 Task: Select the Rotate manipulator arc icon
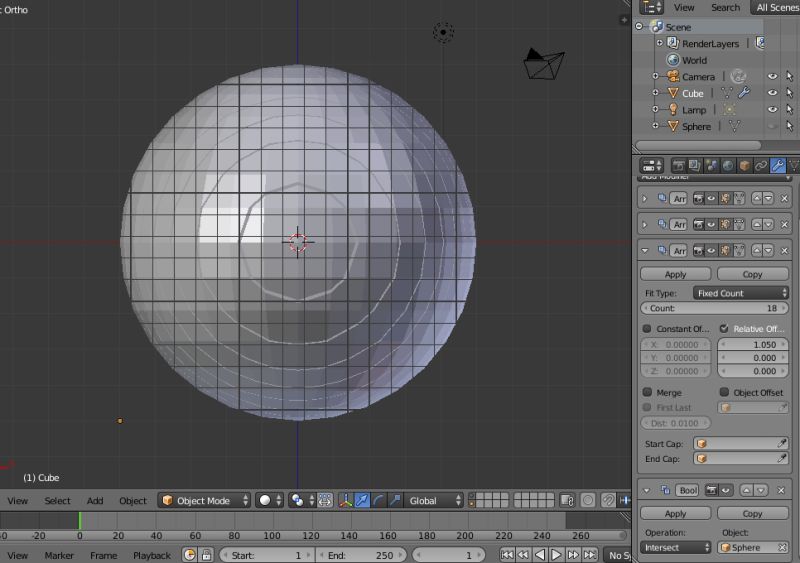[x=378, y=501]
